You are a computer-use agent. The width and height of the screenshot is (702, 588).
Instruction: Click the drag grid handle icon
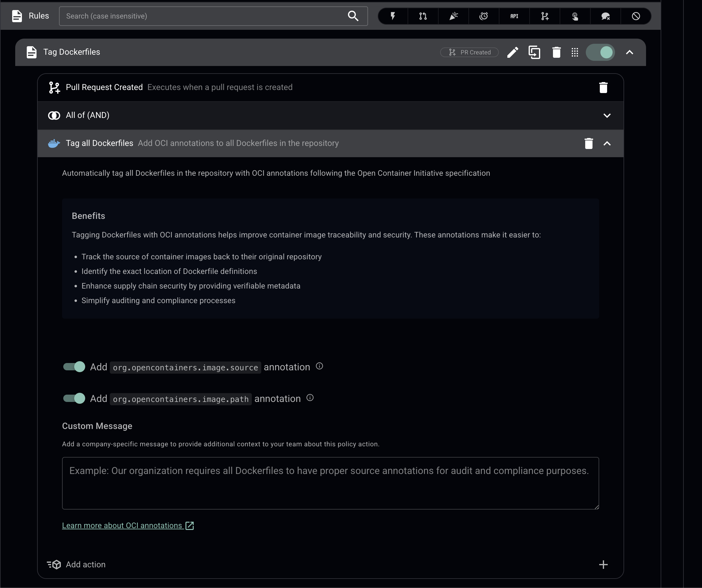[x=575, y=53]
